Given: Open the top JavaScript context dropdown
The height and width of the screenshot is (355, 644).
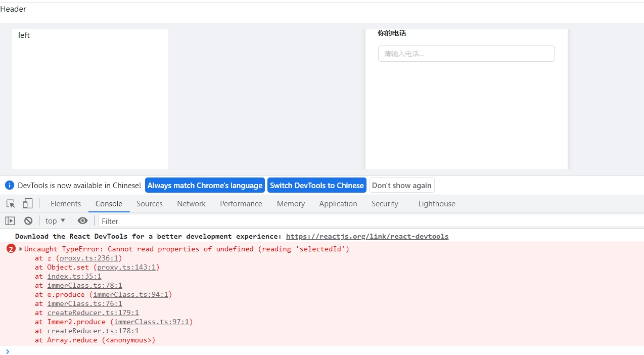Looking at the screenshot, I should 55,221.
